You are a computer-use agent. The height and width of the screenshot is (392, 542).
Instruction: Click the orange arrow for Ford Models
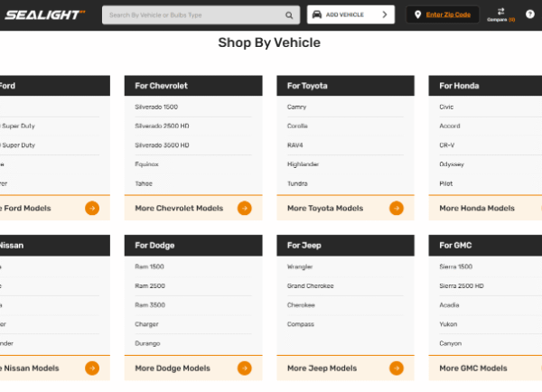pyautogui.click(x=92, y=208)
